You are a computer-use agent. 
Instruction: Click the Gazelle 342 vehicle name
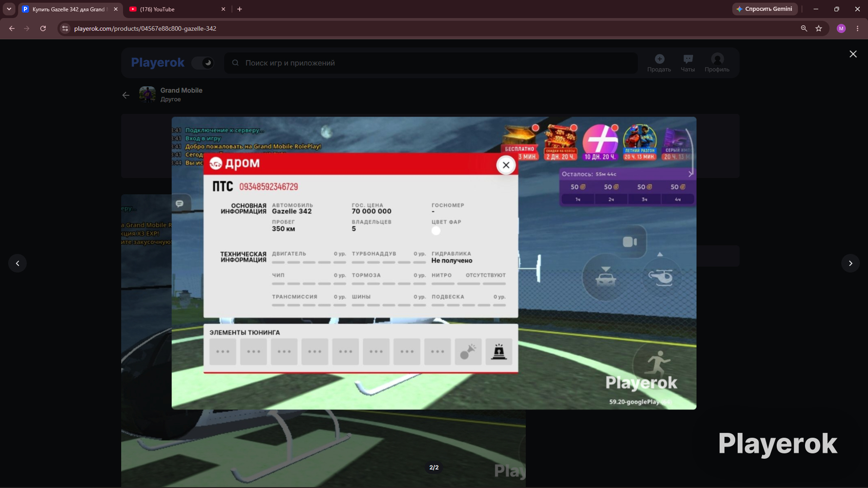click(292, 211)
